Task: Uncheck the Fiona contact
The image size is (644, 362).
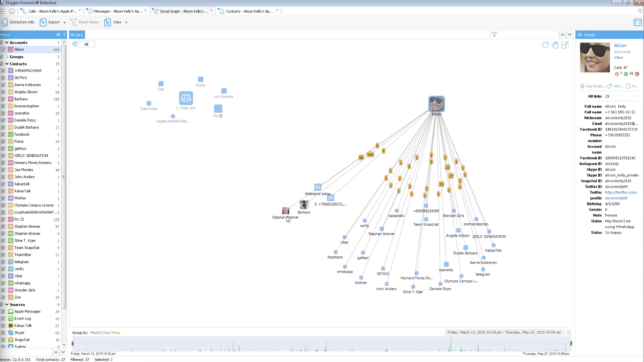Action: 3,142
